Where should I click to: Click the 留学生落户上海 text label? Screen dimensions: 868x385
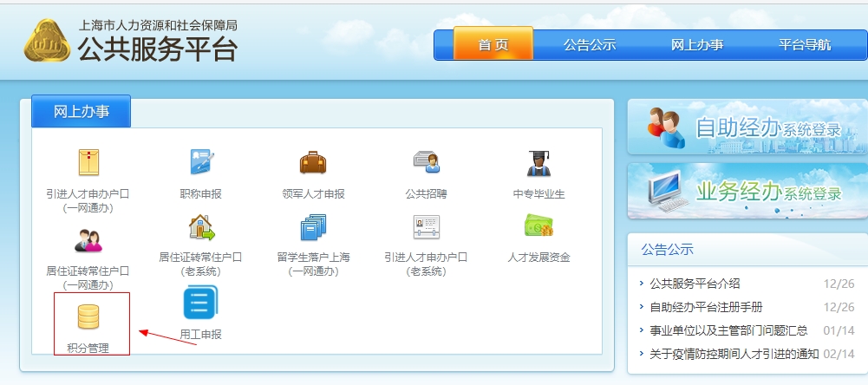coord(313,257)
